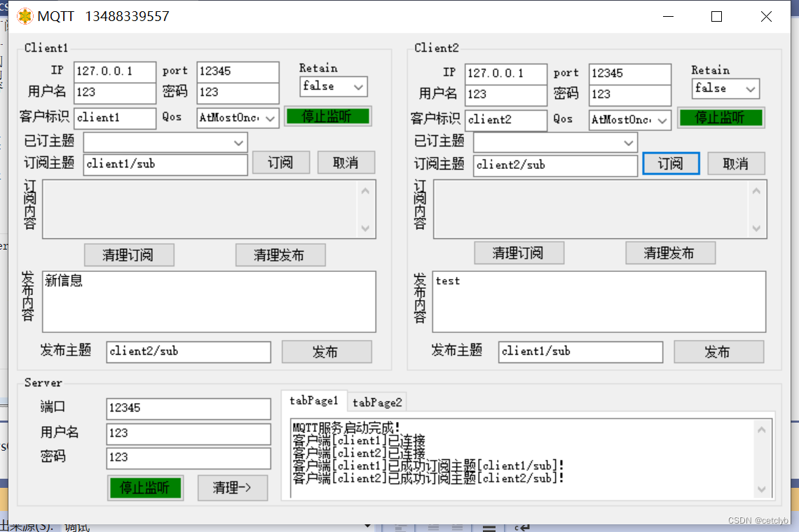Focus Server 端口 field 12345
This screenshot has width=799, height=532.
(189, 408)
